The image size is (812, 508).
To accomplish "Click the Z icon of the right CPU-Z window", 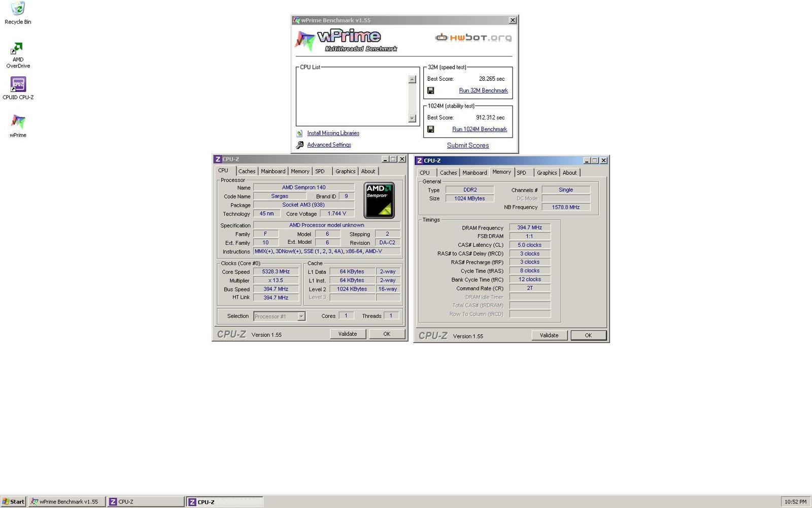I will pyautogui.click(x=419, y=161).
